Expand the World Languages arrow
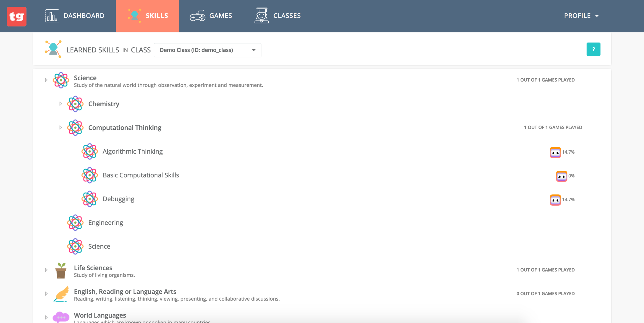 click(46, 317)
